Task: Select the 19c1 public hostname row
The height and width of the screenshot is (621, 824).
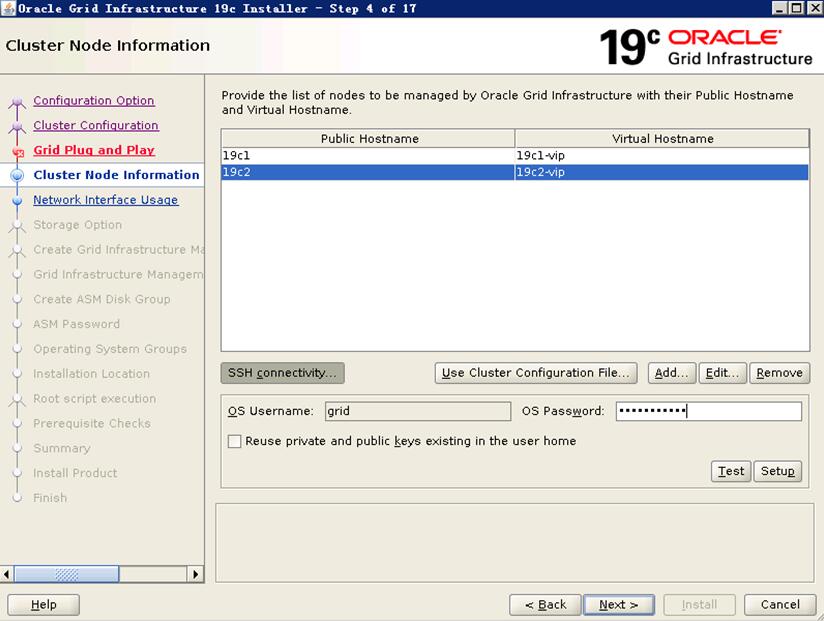Action: coord(368,156)
